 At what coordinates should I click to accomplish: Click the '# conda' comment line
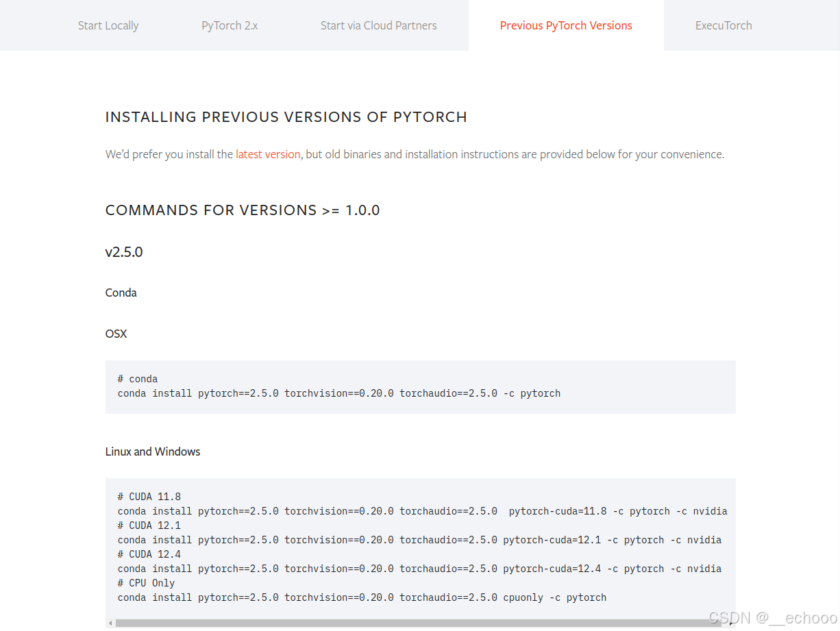tap(138, 379)
